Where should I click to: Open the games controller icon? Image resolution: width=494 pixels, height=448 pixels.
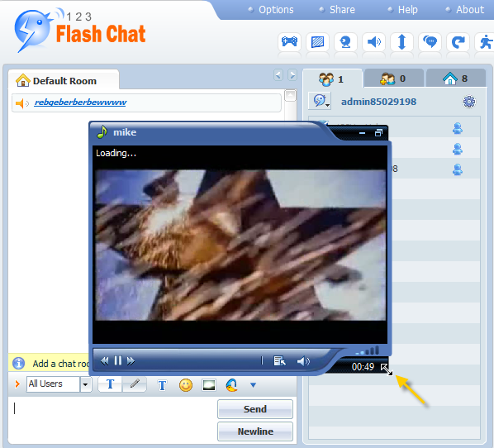(289, 41)
